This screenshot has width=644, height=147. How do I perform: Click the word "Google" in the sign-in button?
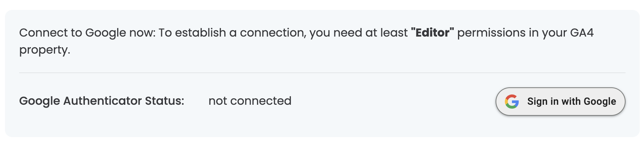click(x=600, y=102)
